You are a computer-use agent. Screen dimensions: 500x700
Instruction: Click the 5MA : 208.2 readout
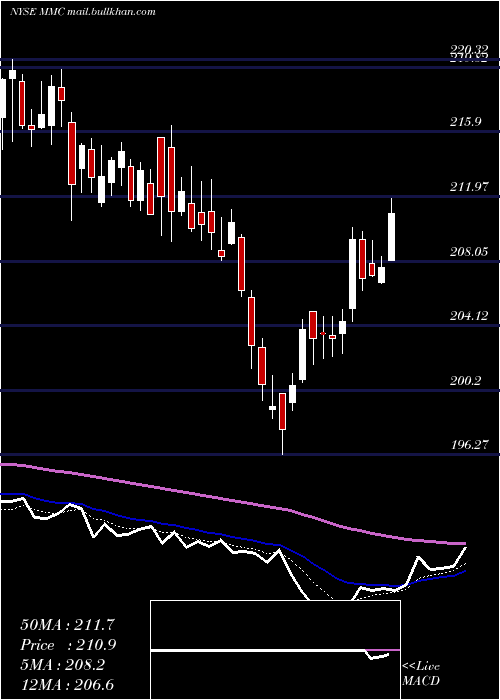tap(62, 665)
